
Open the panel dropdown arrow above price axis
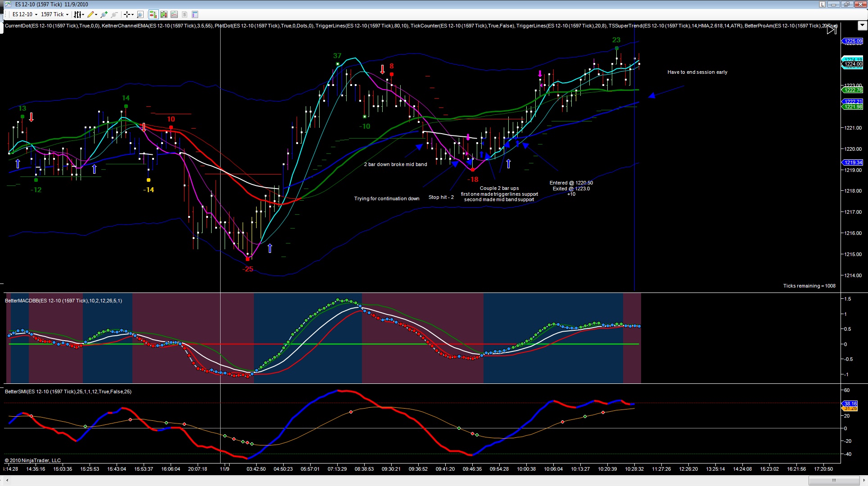[x=863, y=26]
